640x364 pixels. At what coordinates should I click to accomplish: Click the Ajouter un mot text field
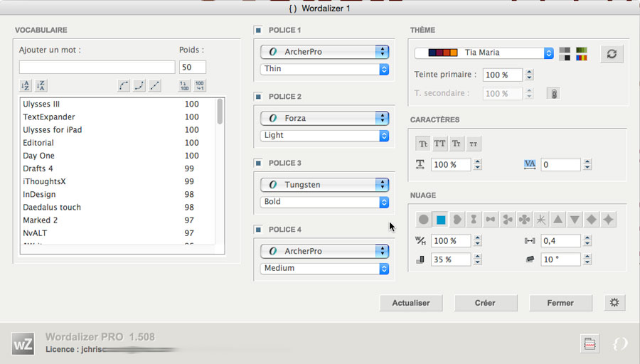coord(97,67)
